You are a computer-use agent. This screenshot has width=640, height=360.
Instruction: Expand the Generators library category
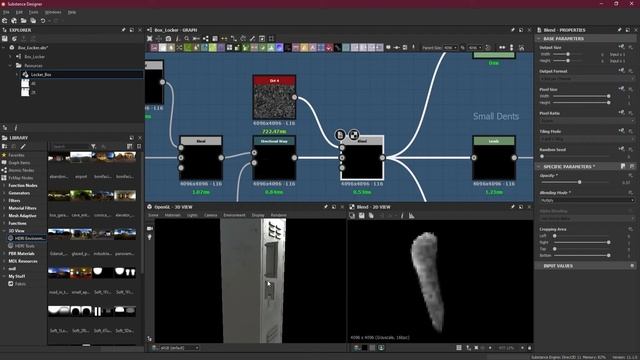coord(4,193)
